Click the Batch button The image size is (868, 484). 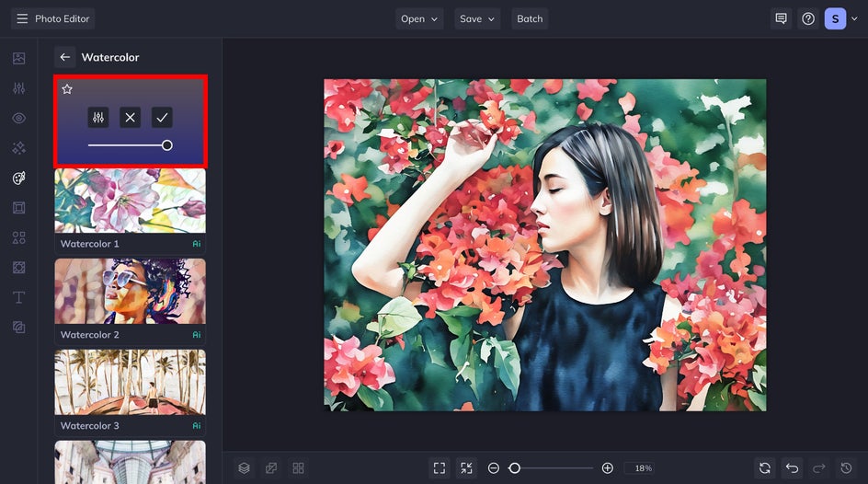(x=530, y=18)
